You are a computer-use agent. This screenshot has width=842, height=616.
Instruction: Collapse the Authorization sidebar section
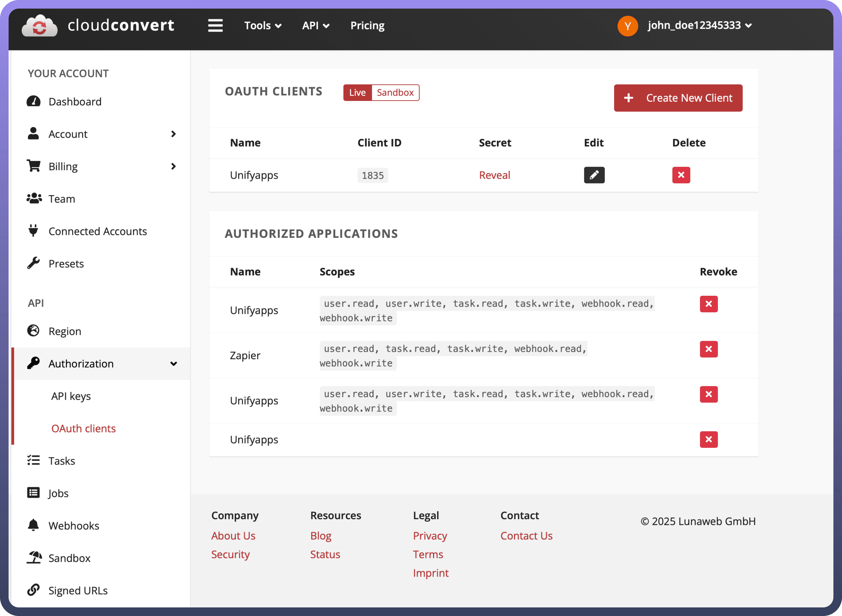(x=173, y=364)
